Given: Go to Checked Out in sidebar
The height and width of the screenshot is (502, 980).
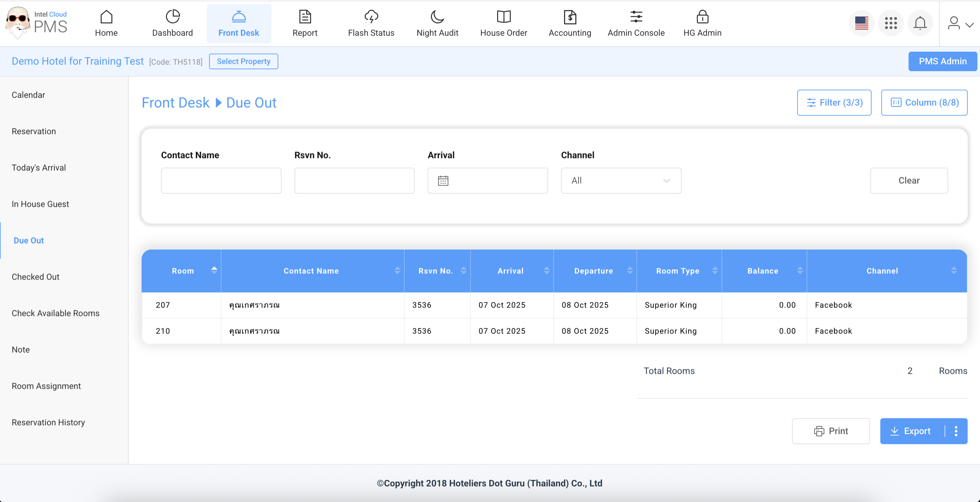Looking at the screenshot, I should (35, 276).
